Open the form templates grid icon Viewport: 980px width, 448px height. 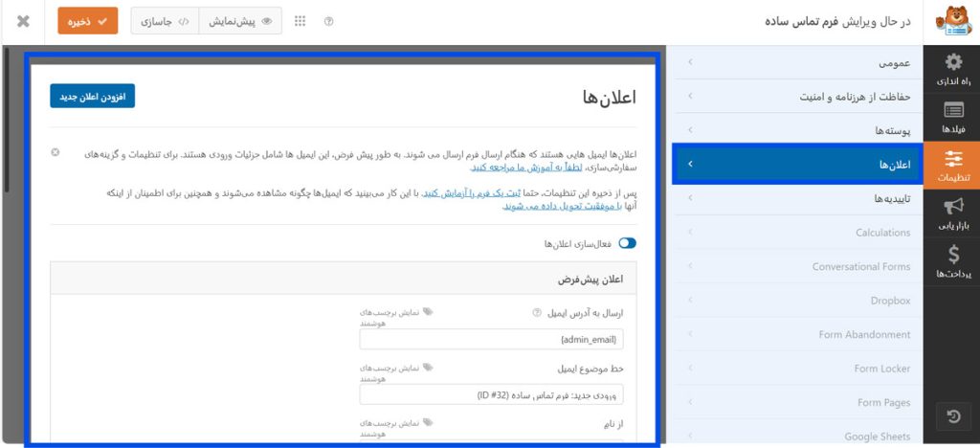[x=300, y=21]
